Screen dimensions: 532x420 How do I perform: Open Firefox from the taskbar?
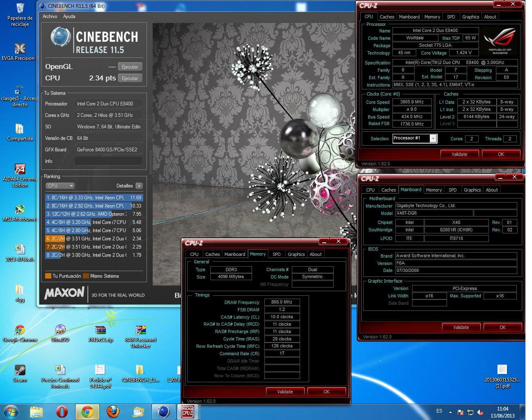point(112,411)
